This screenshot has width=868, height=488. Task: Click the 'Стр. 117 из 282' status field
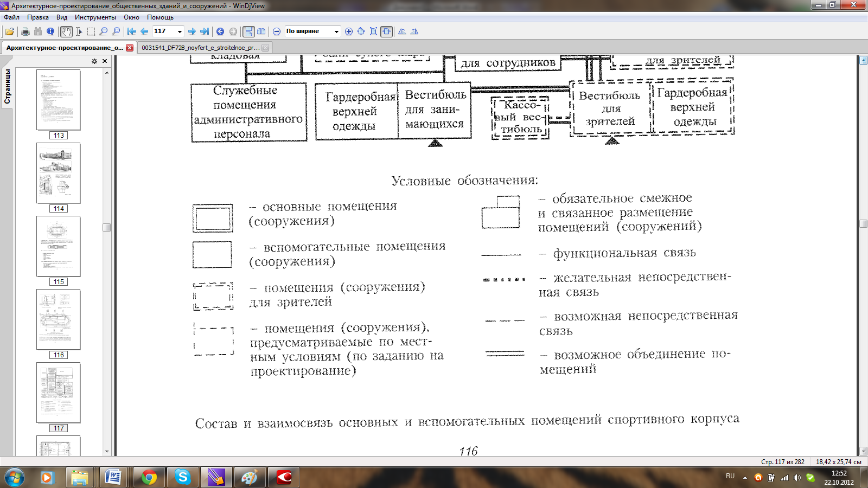click(783, 462)
